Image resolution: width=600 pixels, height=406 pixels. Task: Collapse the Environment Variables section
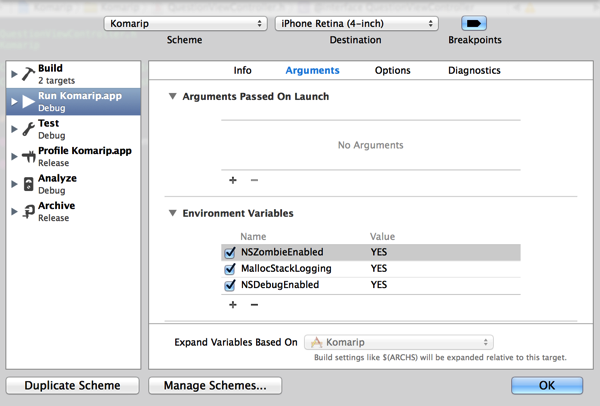pos(173,213)
